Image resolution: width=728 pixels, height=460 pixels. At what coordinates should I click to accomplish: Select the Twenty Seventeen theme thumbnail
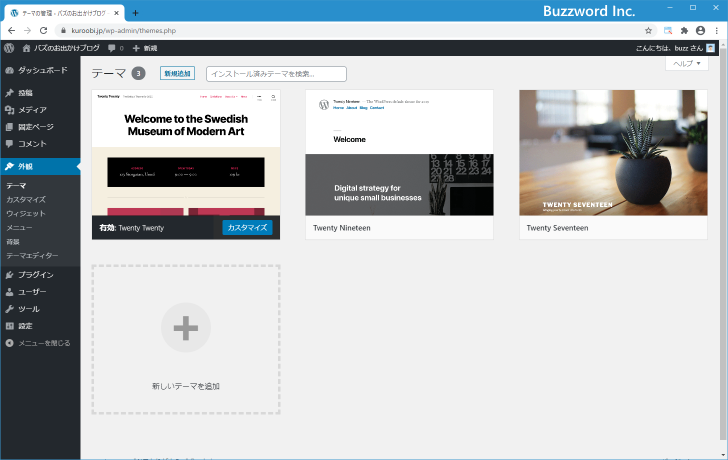[x=613, y=153]
